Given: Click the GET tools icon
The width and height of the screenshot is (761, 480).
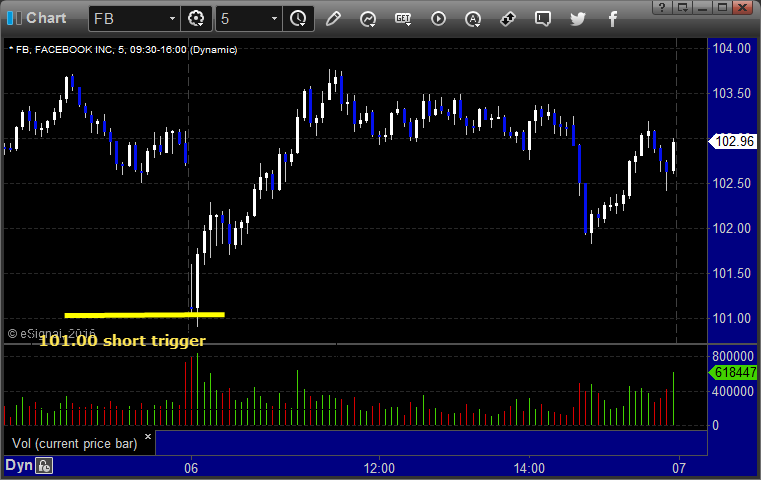Looking at the screenshot, I should click(403, 19).
